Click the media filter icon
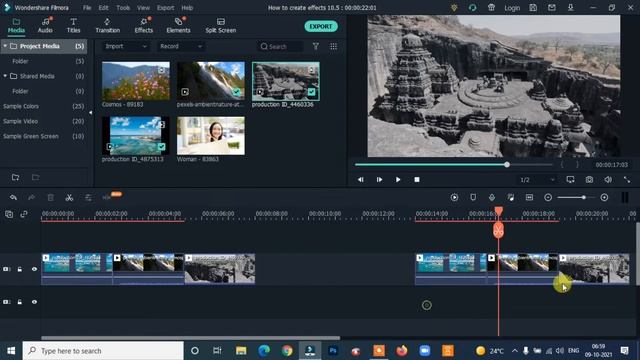640x360 pixels. (316, 47)
